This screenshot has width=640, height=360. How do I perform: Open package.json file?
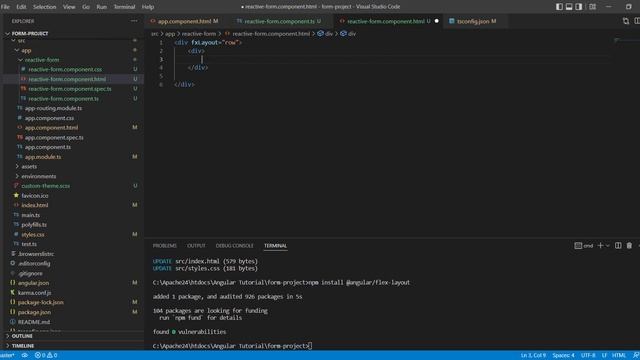tap(34, 313)
